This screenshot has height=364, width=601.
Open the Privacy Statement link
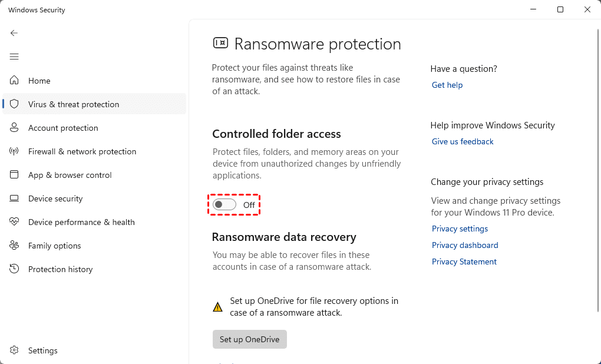click(464, 262)
